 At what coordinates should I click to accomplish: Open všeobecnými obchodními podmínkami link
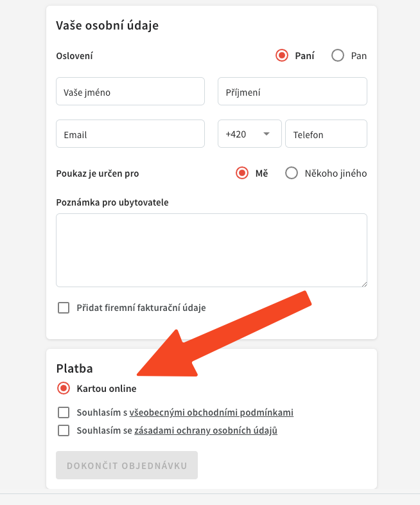coord(211,412)
